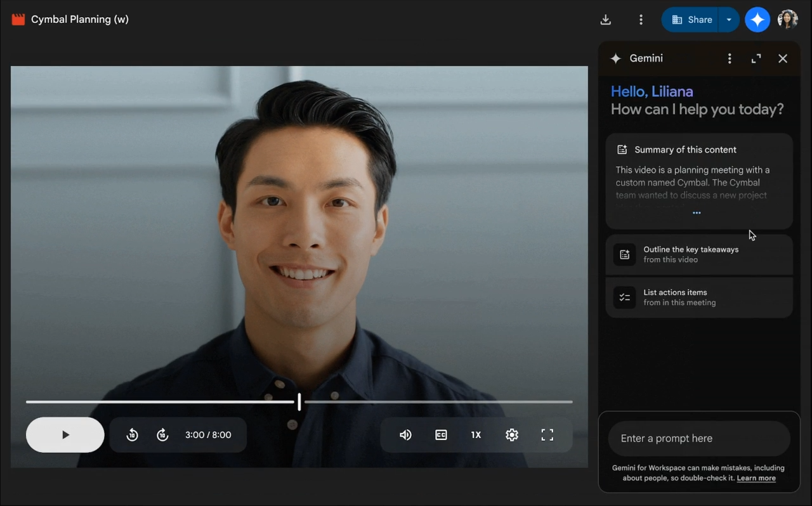Click the video progress bar handle
The width and height of the screenshot is (812, 506).
click(299, 401)
